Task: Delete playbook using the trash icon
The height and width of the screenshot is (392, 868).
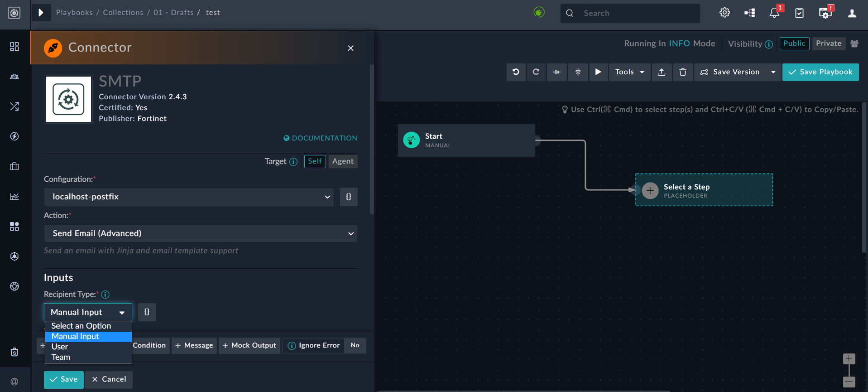Action: coord(683,72)
